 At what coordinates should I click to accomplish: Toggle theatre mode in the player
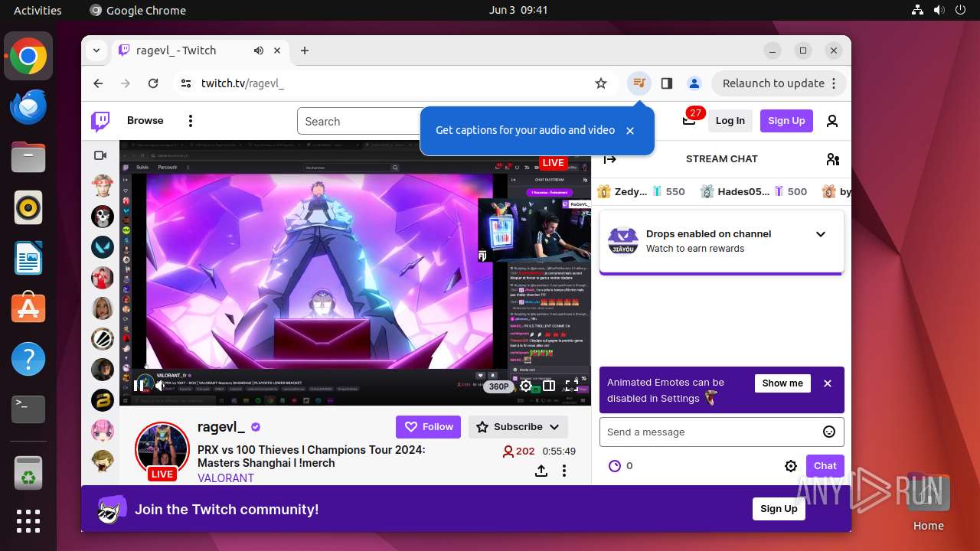[549, 386]
